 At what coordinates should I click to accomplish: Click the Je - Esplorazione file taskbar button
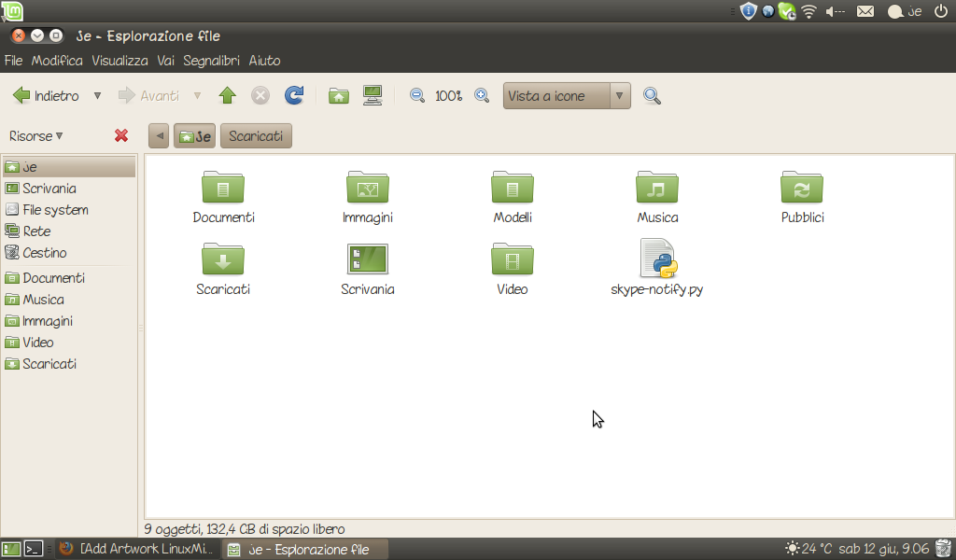pos(304,549)
